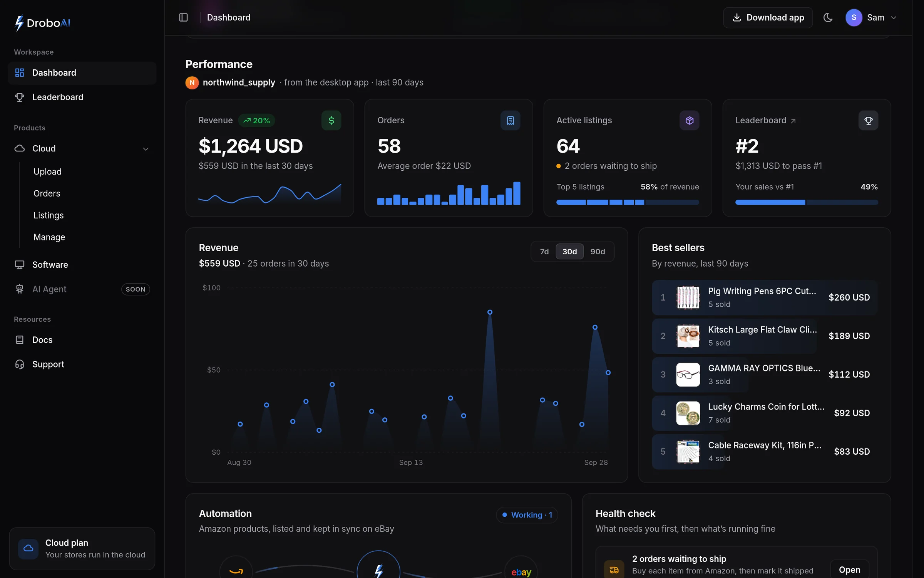Select the 7d revenue range
The width and height of the screenshot is (924, 578).
tap(544, 252)
